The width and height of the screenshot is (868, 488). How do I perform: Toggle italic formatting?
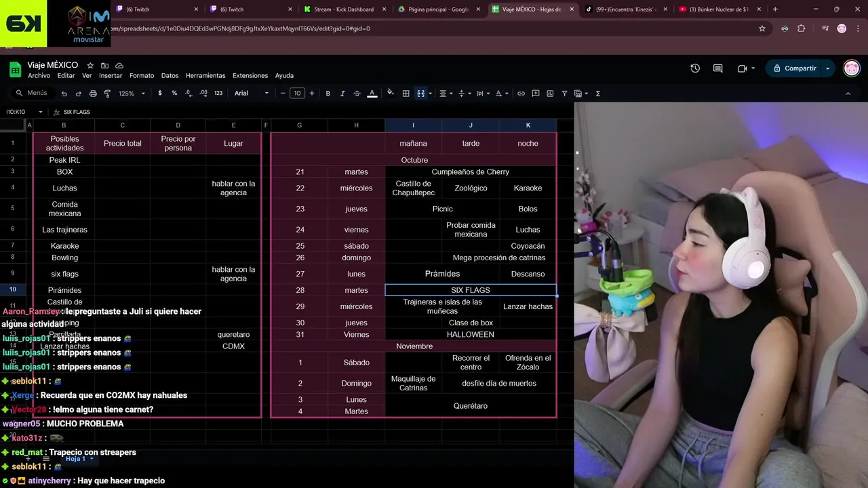tap(342, 94)
